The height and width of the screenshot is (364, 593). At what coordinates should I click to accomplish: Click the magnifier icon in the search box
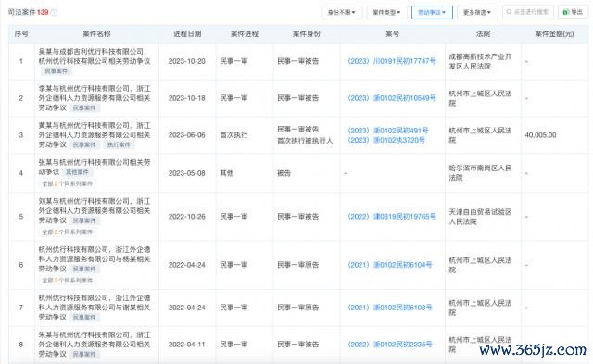(509, 12)
